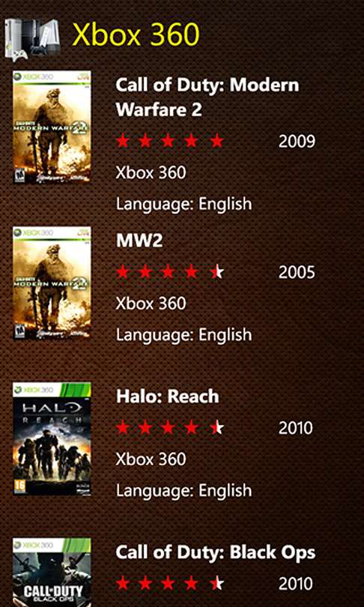
Task: Open the Xbox 360 header title
Action: (136, 34)
